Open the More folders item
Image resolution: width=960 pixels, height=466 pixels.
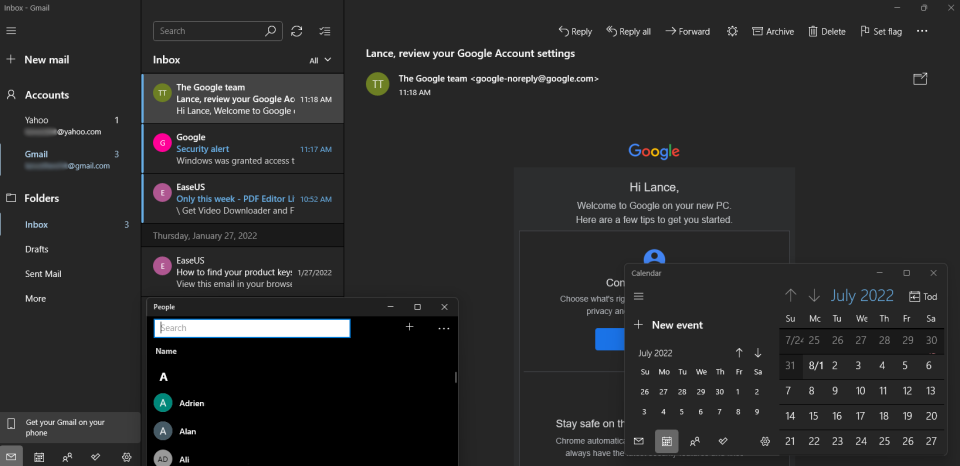click(36, 299)
